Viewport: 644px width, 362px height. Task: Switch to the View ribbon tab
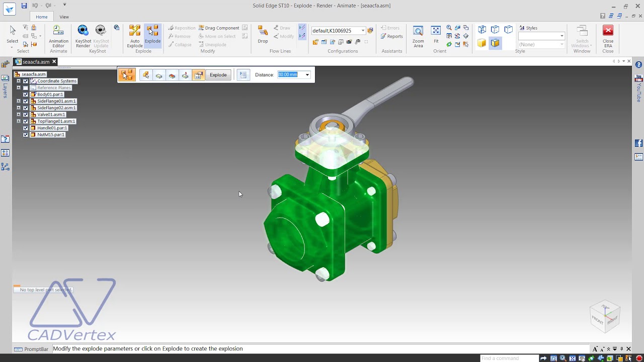point(64,17)
